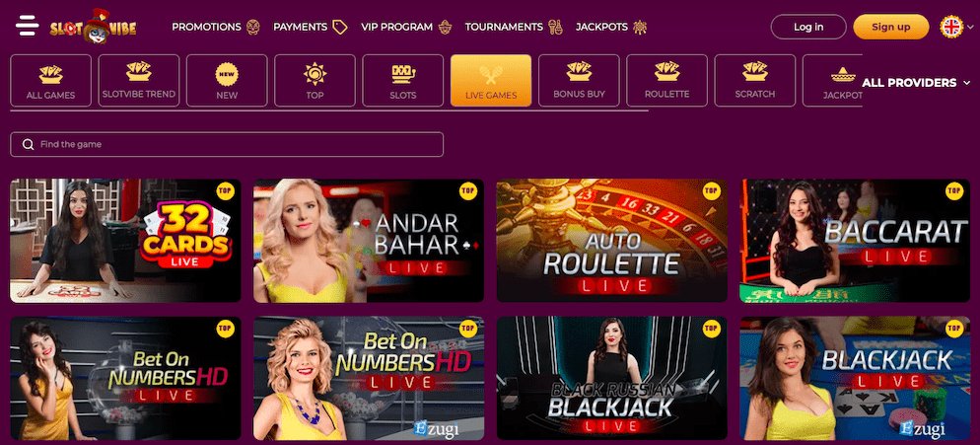Open the Top games category
This screenshot has height=445, width=980.
point(315,81)
